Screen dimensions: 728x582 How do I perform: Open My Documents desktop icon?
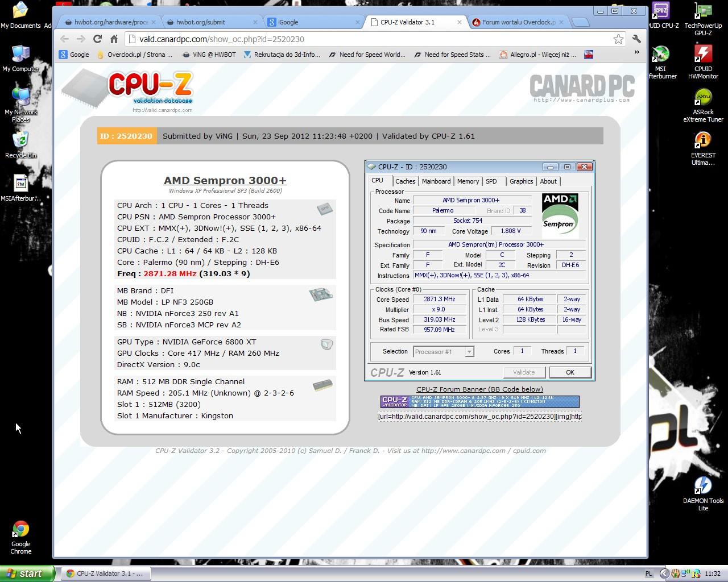(20, 15)
